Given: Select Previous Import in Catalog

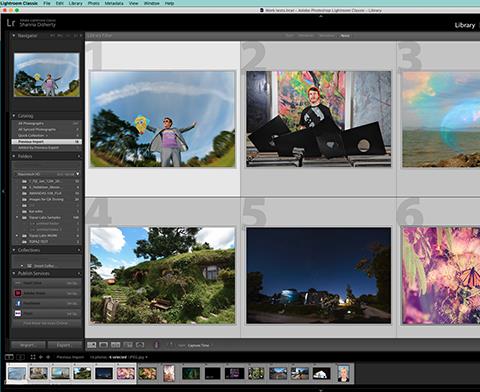Looking at the screenshot, I should click(47, 141).
